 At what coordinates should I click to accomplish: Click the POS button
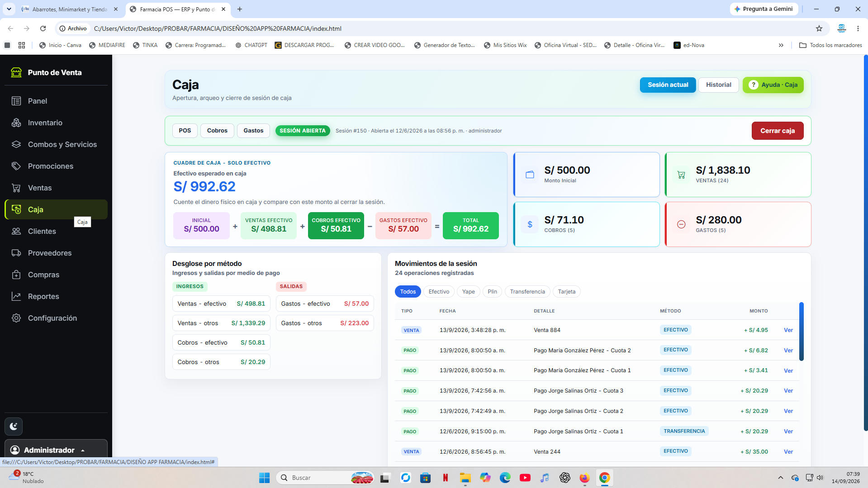(185, 130)
